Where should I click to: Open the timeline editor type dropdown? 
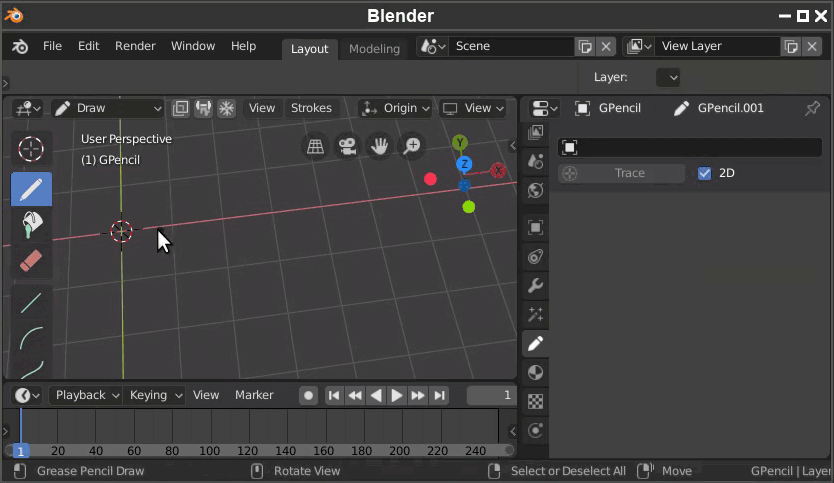(x=27, y=395)
